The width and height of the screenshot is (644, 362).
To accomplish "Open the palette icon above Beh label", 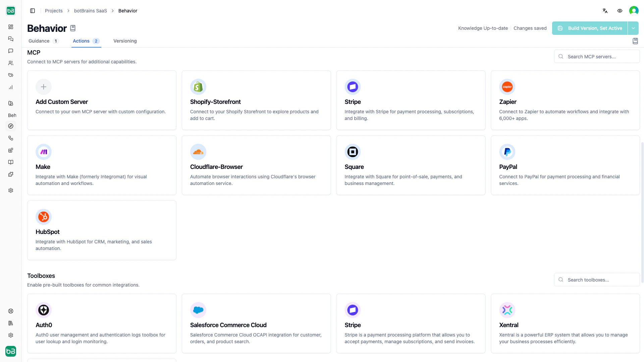I will 11,103.
